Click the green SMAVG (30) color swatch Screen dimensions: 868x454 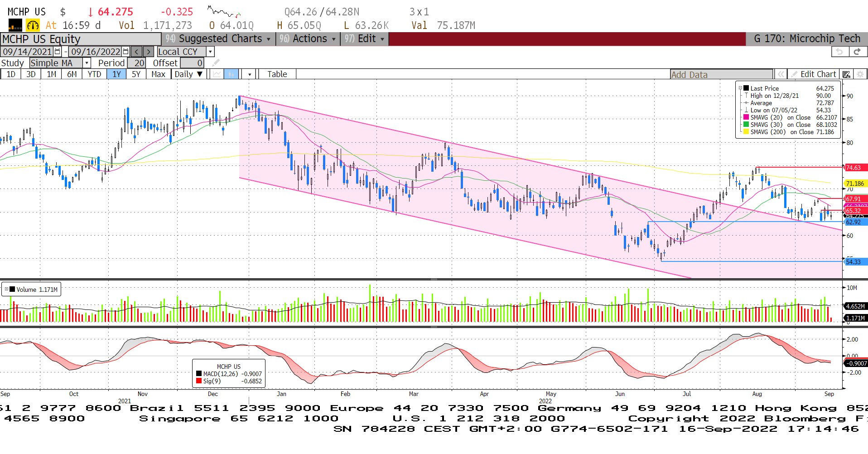tap(746, 125)
